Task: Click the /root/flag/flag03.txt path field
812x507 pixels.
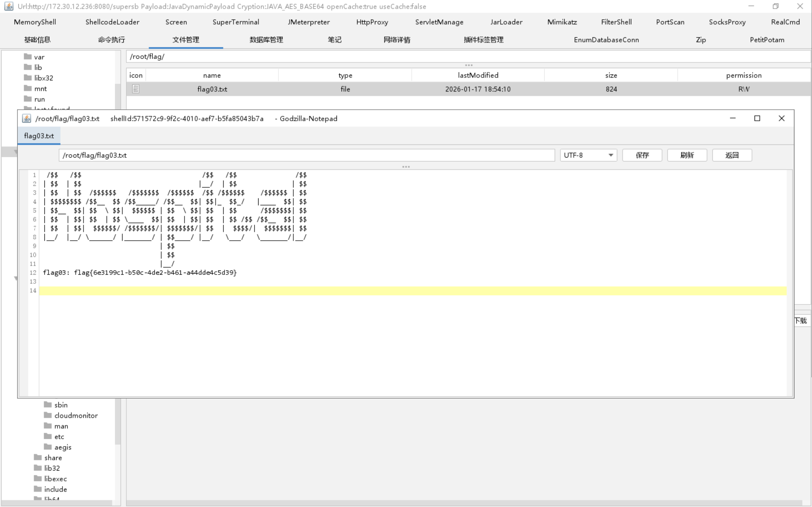Action: click(x=306, y=155)
